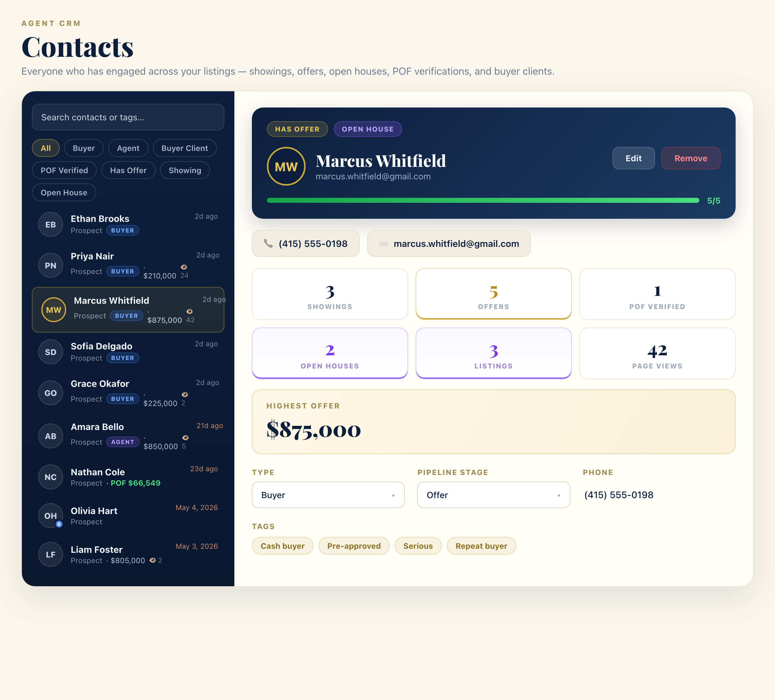This screenshot has height=700, width=775.
Task: Filter contacts by Agent
Action: pyautogui.click(x=128, y=148)
